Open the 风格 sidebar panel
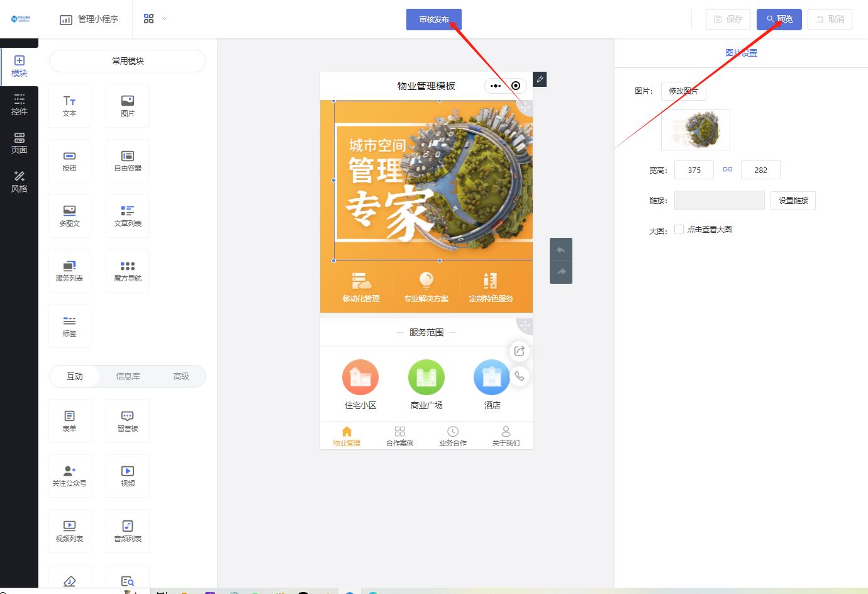 click(19, 182)
